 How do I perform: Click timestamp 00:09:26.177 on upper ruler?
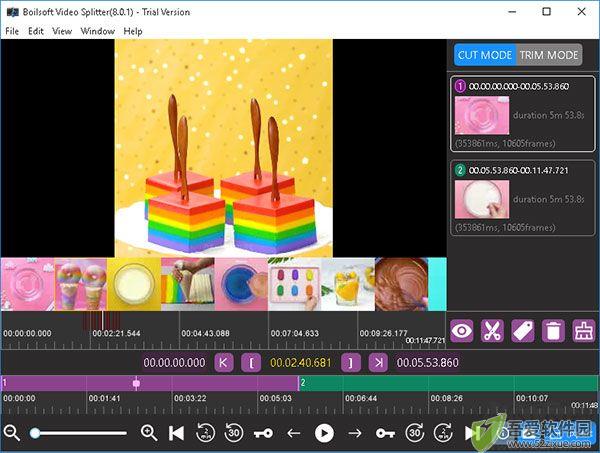point(383,333)
